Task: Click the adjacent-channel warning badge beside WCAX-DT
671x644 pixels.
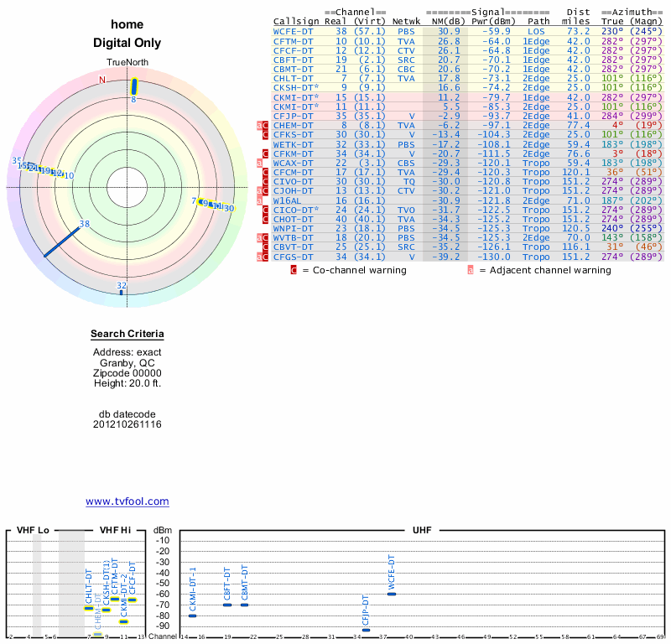Action: click(x=259, y=163)
